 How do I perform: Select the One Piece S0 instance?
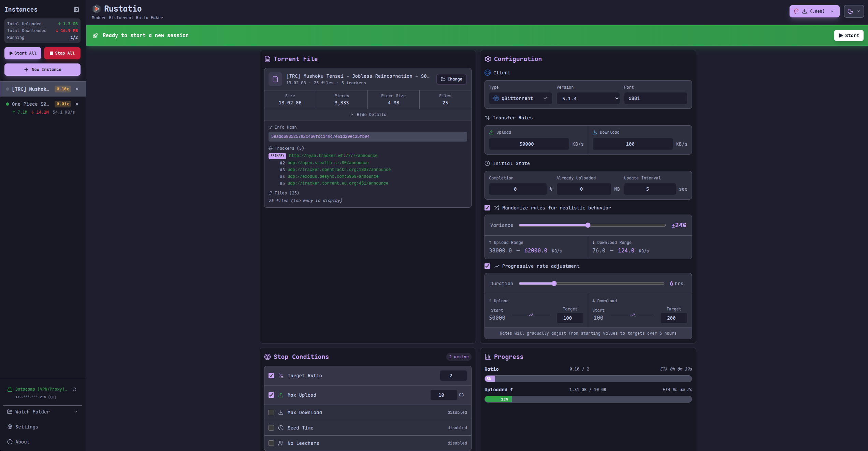(x=43, y=107)
